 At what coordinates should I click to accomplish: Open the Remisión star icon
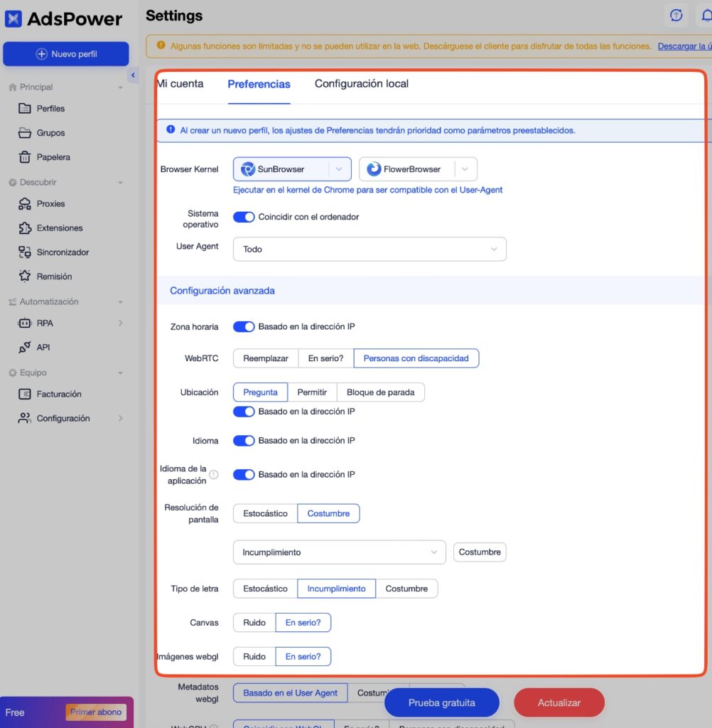click(23, 276)
